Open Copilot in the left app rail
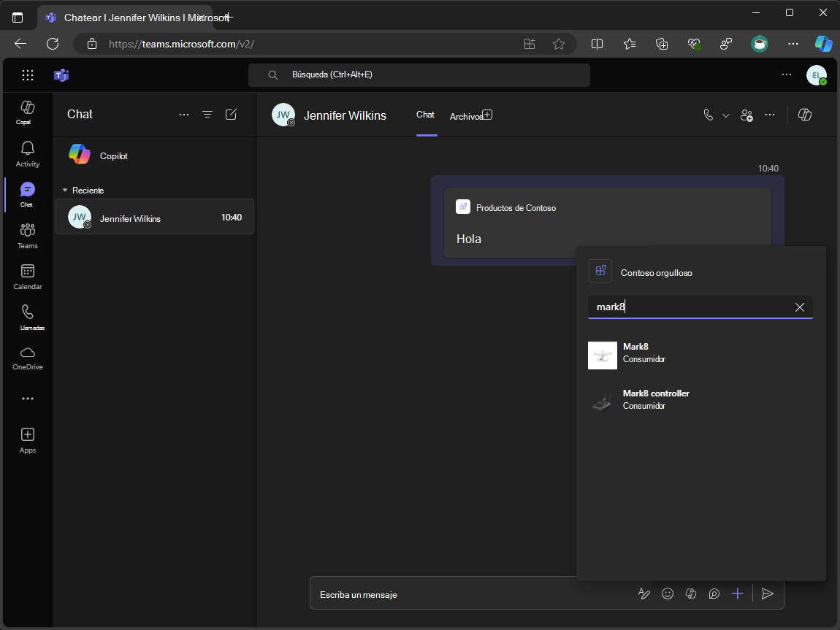The height and width of the screenshot is (630, 840). [x=27, y=112]
